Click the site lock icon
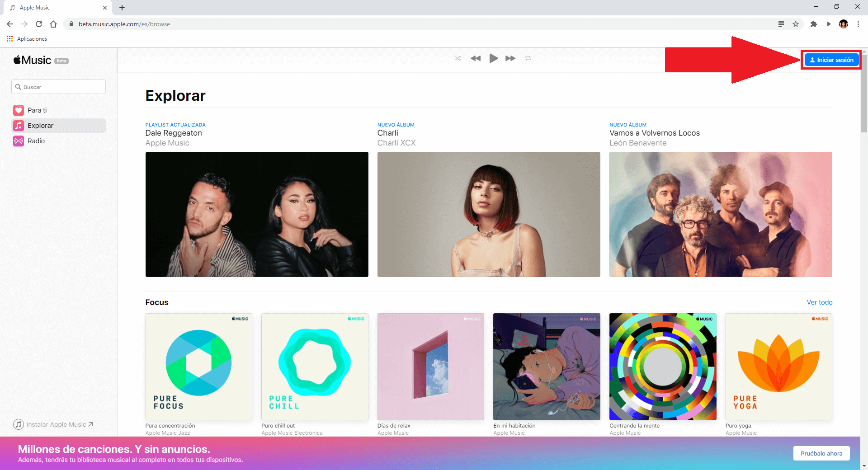This screenshot has width=868, height=470. coord(71,24)
